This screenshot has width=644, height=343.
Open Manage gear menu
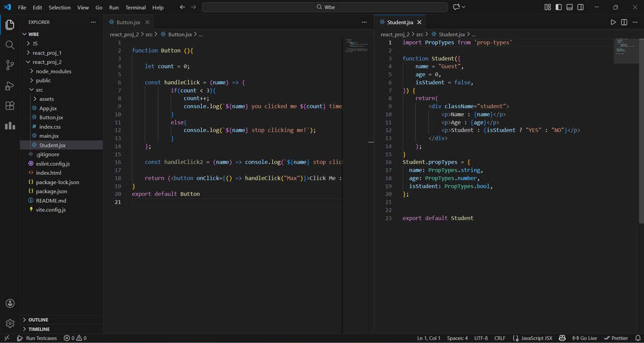click(10, 324)
